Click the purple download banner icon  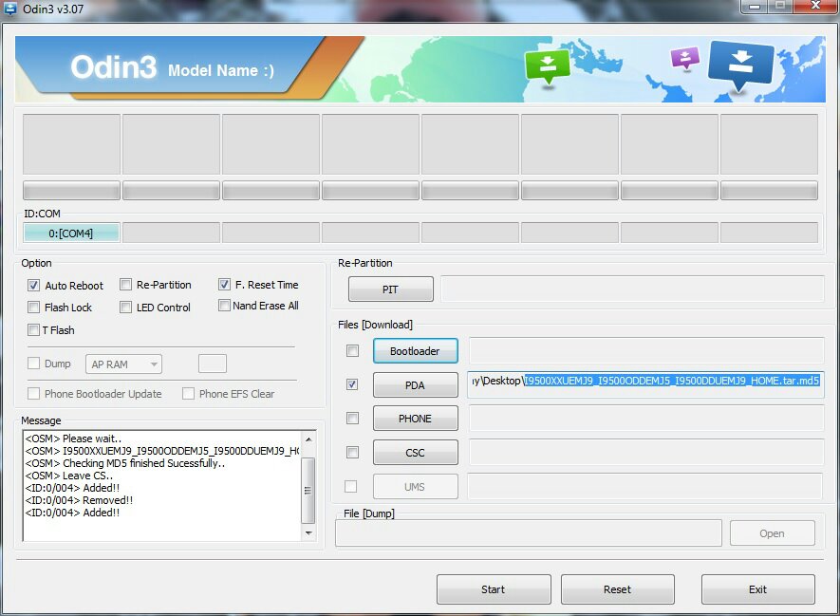click(685, 58)
